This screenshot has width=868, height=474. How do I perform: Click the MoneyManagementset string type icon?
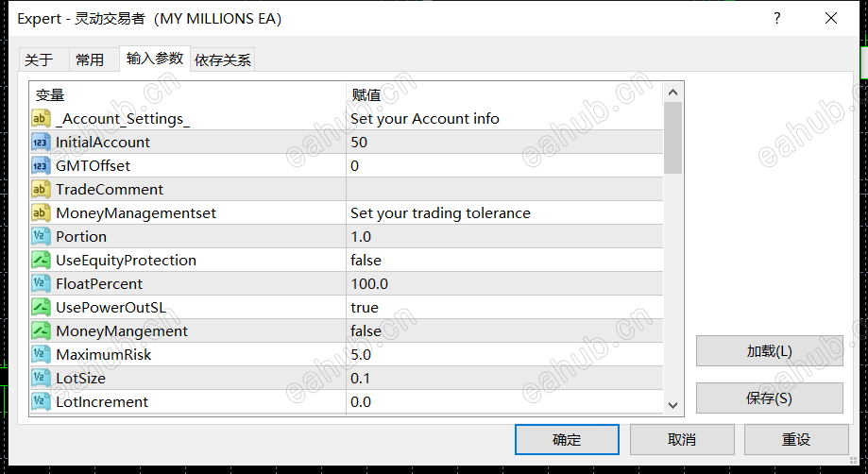pos(41,213)
